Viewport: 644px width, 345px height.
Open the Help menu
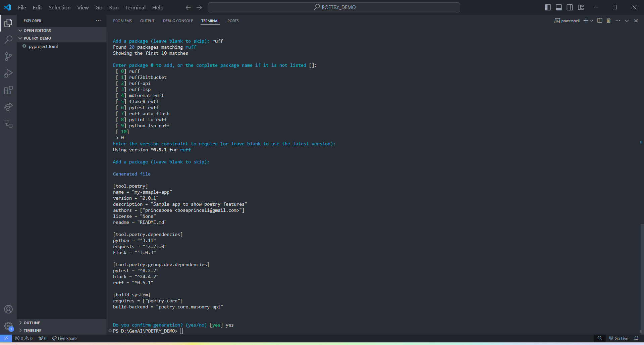coord(158,7)
